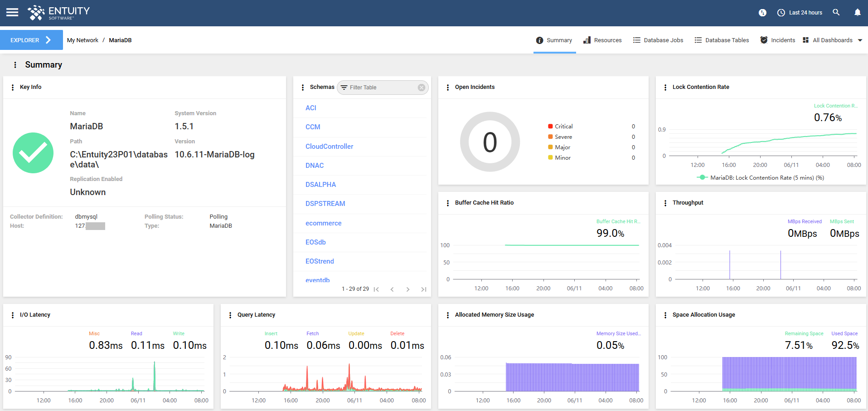This screenshot has height=411, width=868.
Task: Click the yellow Minor severity swatch
Action: pyautogui.click(x=550, y=158)
